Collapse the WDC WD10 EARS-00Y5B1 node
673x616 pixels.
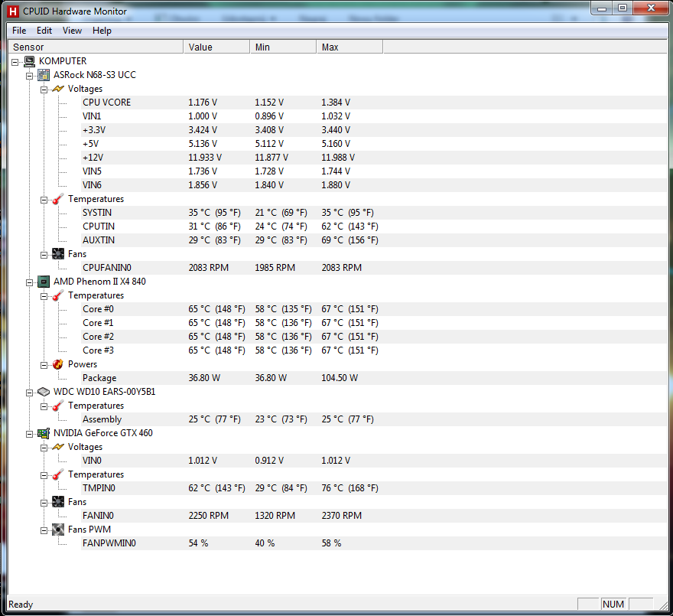(30, 393)
